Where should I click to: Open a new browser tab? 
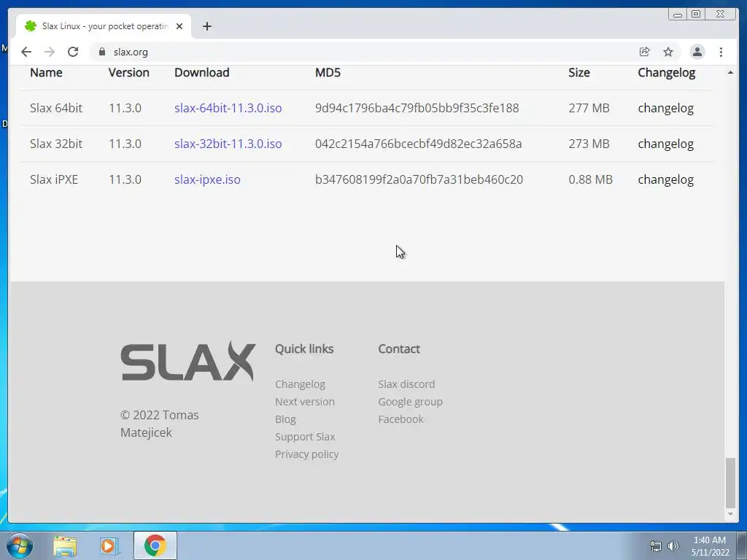(206, 26)
